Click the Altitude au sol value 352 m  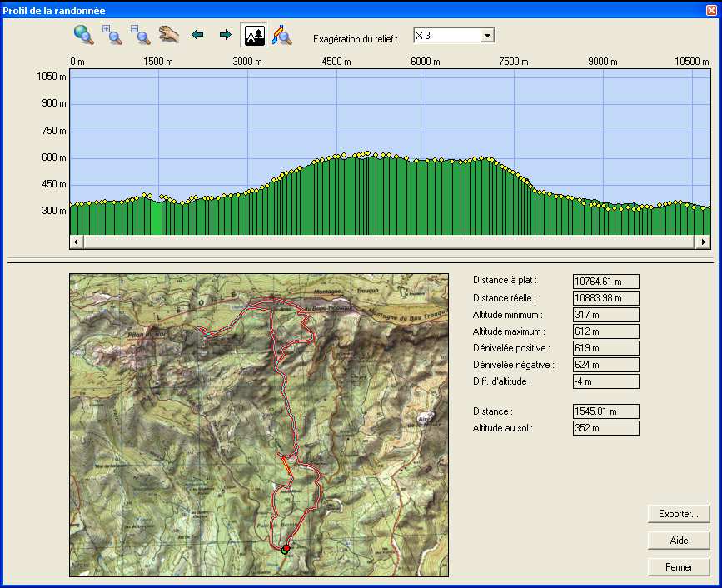coord(606,428)
